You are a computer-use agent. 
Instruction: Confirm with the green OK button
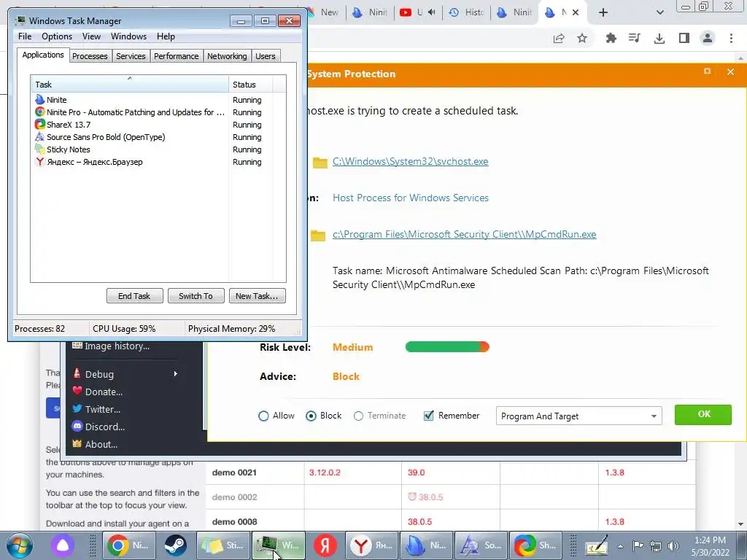click(703, 414)
